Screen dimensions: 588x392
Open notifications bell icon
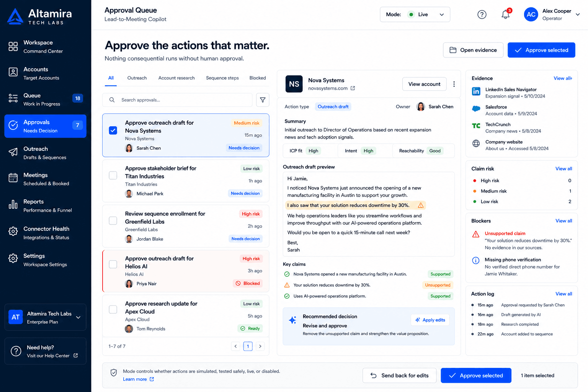[x=506, y=14]
